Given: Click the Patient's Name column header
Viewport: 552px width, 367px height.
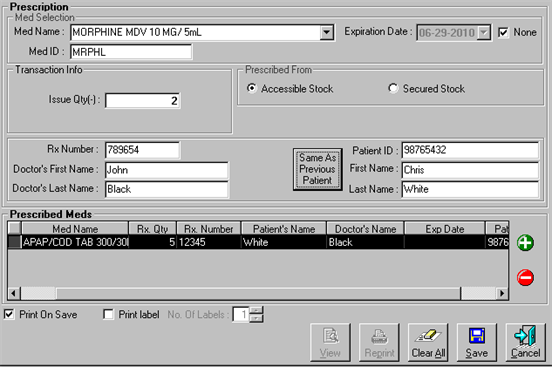Looking at the screenshot, I should coord(284,229).
